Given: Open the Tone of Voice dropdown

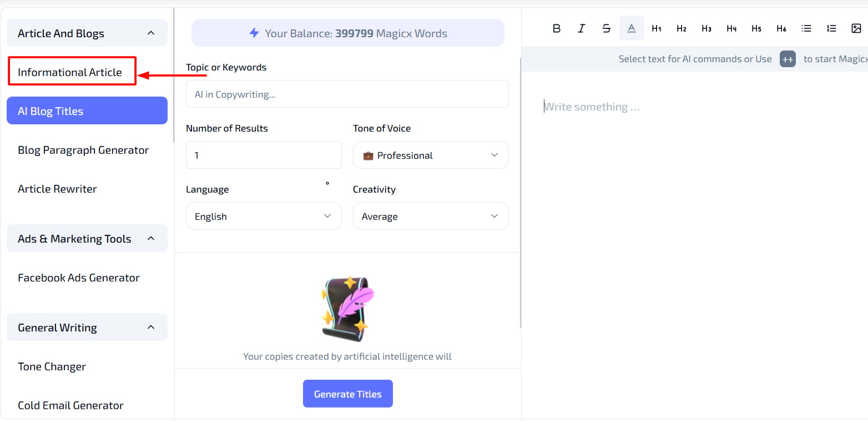Looking at the screenshot, I should pyautogui.click(x=431, y=155).
